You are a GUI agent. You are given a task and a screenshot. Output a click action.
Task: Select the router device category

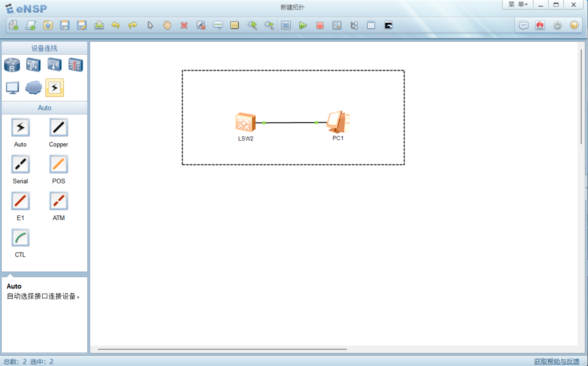pos(12,65)
